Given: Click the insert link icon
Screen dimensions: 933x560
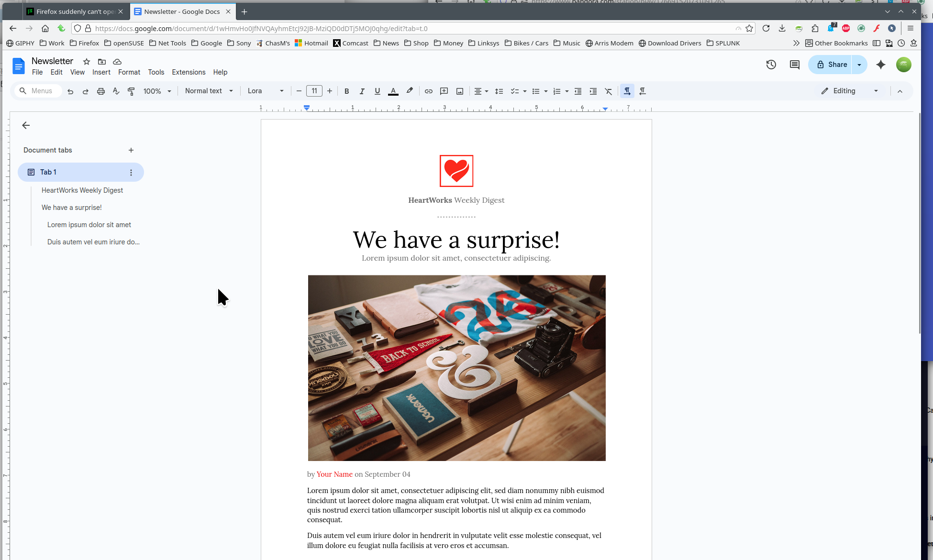Looking at the screenshot, I should 429,91.
